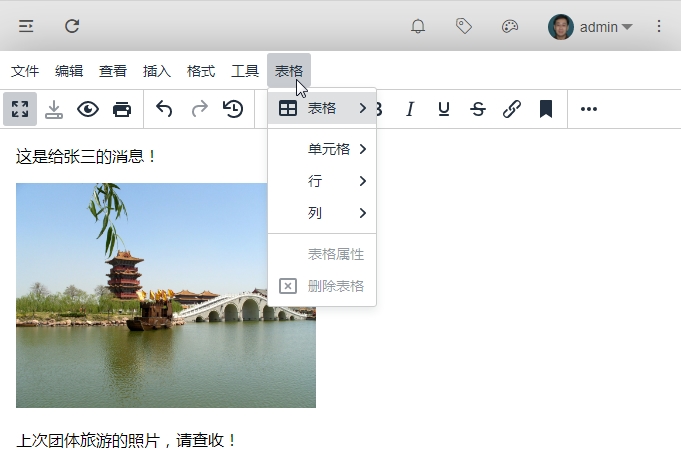
Task: Open the notifications bell
Action: pos(418,27)
